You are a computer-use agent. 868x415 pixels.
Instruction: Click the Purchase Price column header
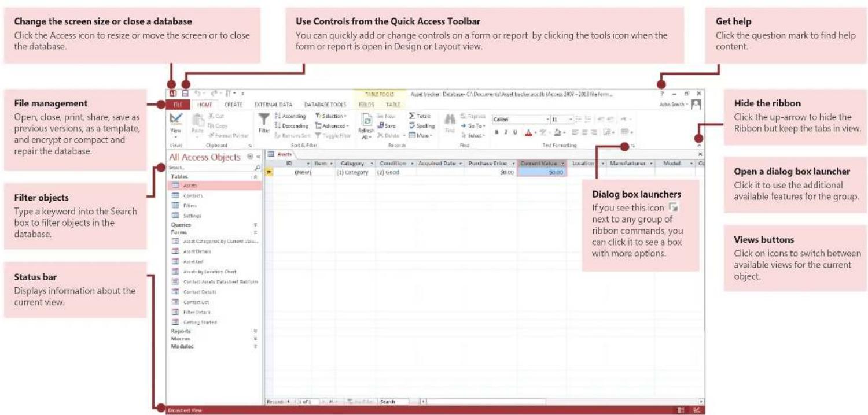491,164
